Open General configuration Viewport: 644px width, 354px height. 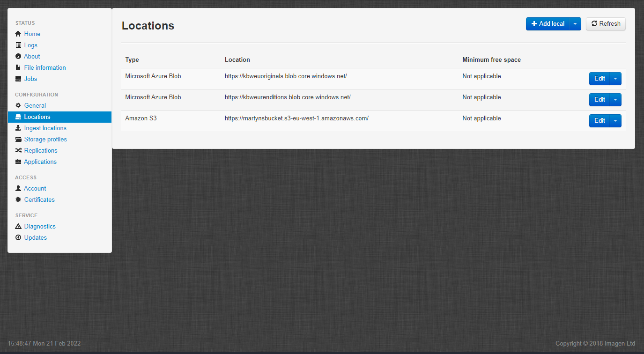tap(35, 105)
